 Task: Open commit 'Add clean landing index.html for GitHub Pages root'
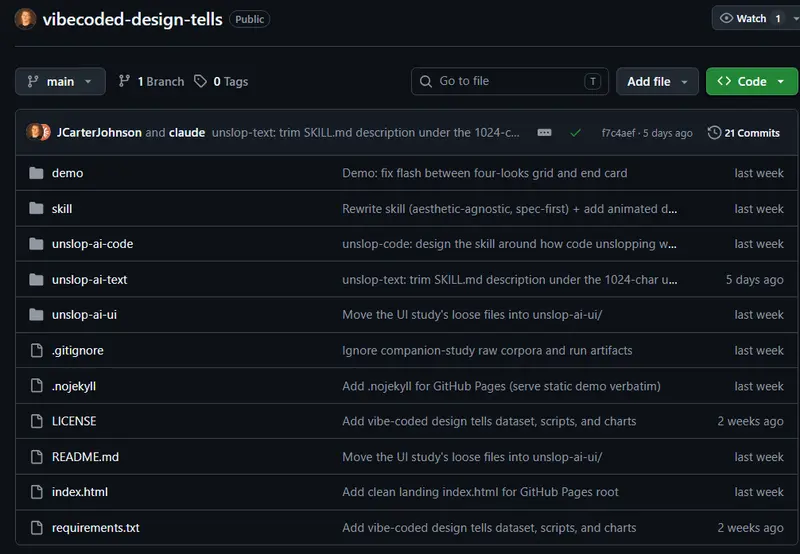click(x=480, y=492)
